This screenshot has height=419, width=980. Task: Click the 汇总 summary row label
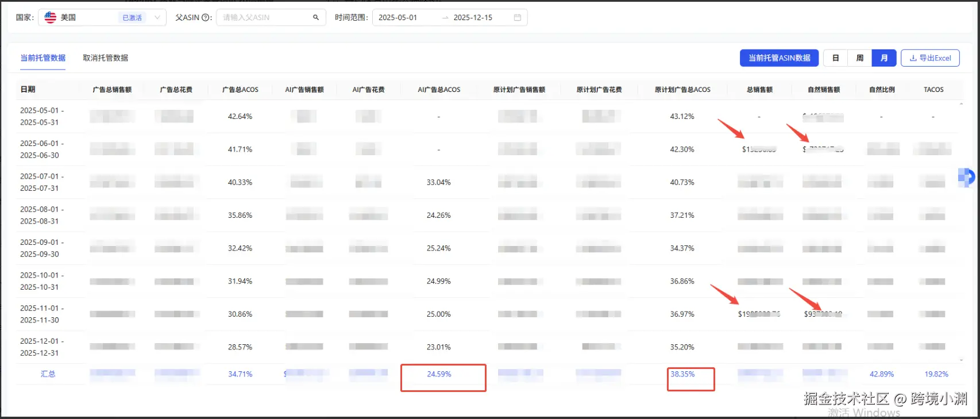48,374
